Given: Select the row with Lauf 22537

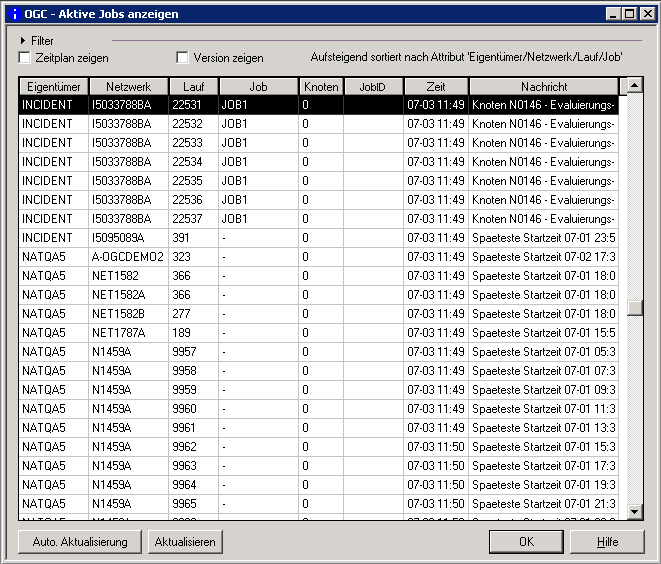Looking at the screenshot, I should [319, 218].
